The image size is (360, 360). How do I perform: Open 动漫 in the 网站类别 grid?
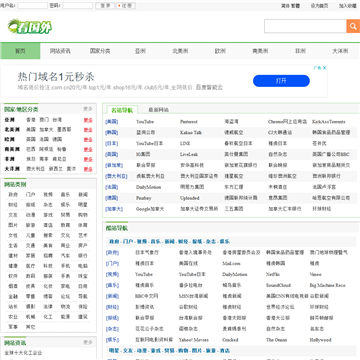[31, 215]
